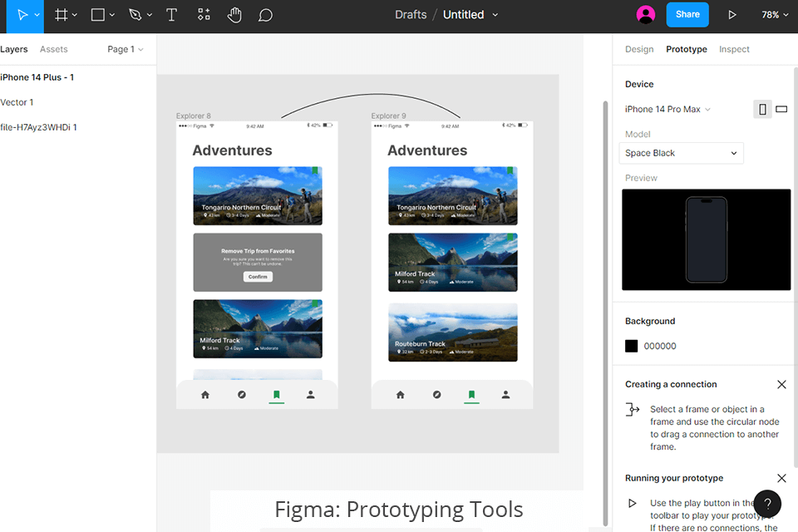Viewport: 798px width, 532px height.
Task: Click play icon in Running prototype tip
Action: (x=632, y=503)
